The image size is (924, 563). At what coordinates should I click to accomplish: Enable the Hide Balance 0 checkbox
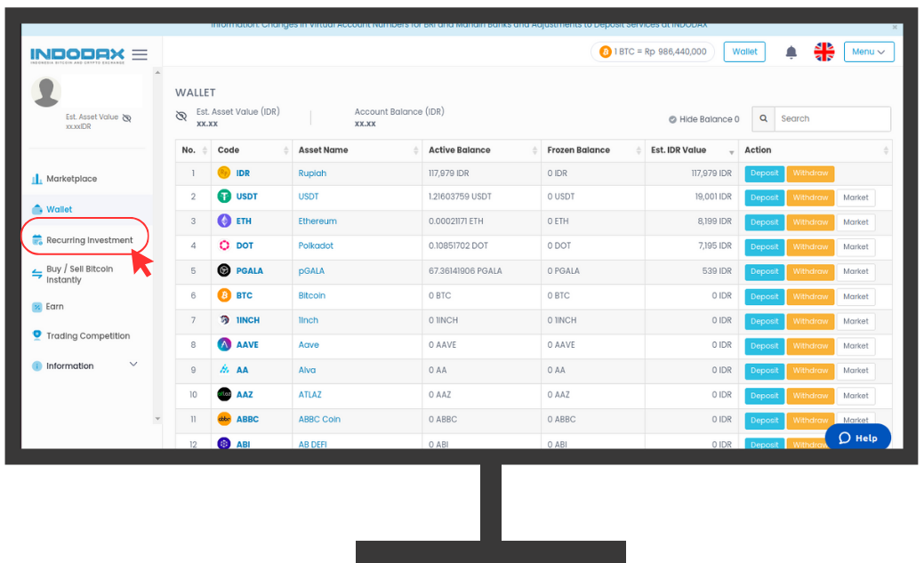pyautogui.click(x=672, y=120)
